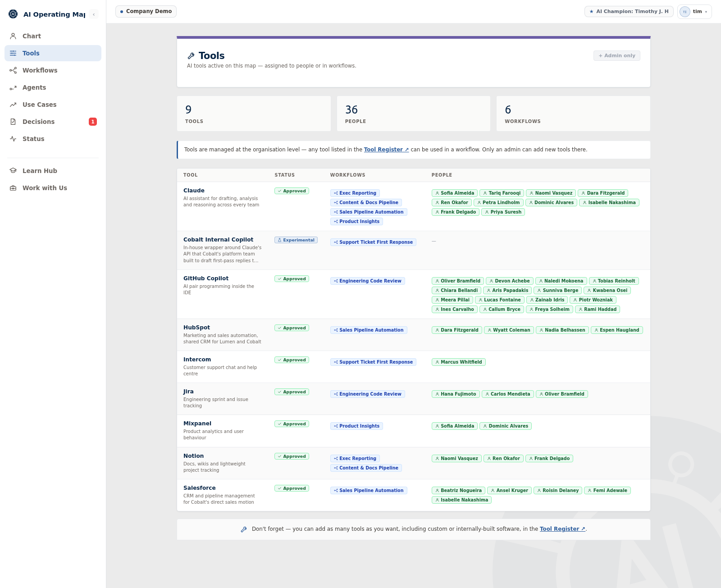Click the wrench icon in the footer note
Viewport: 721px width, 588px height.
pyautogui.click(x=244, y=529)
